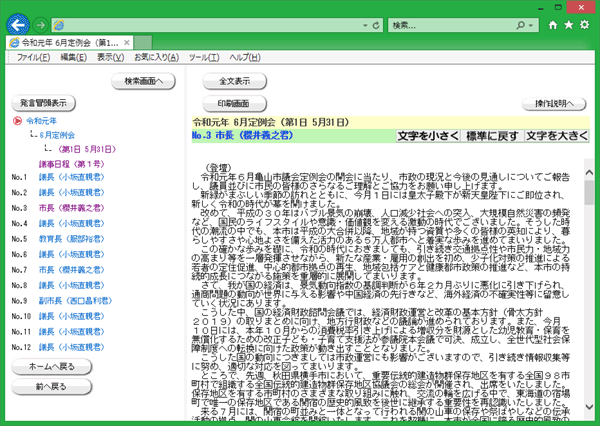Viewport: 600px width, 426px height.
Task: Open No.12 議長(小坂直親君) statement
Action: [72, 347]
